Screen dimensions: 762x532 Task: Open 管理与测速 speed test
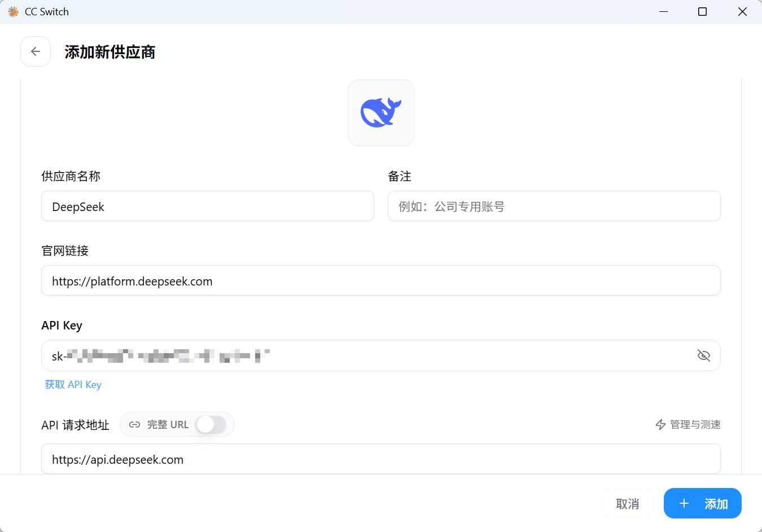coord(687,424)
